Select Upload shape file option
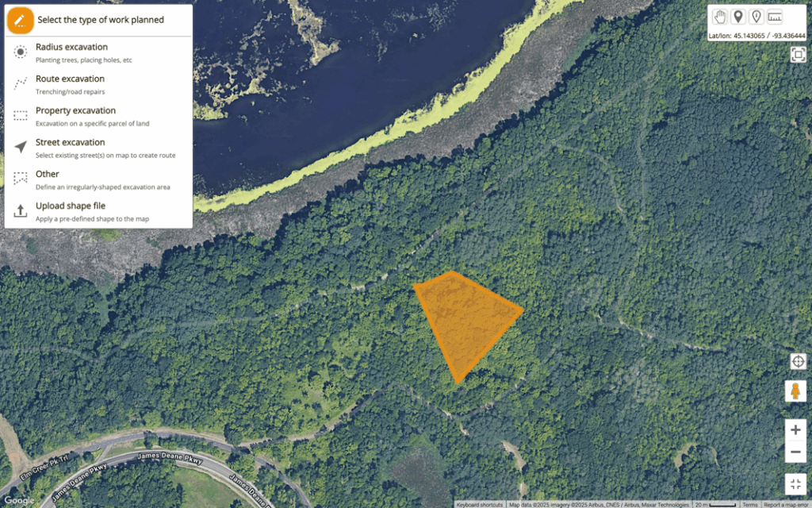Viewport: 812px width, 508px height. tap(98, 211)
